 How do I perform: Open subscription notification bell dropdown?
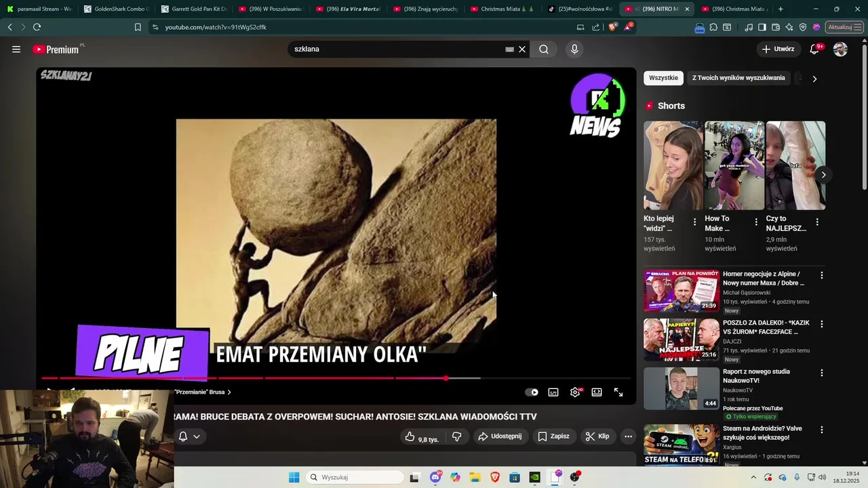tap(189, 436)
